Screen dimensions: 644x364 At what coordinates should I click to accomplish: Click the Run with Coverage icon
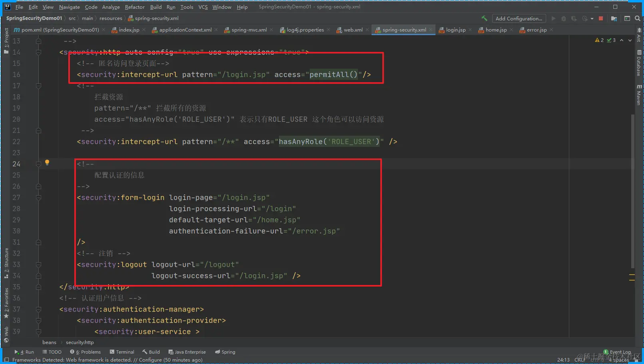pyautogui.click(x=574, y=18)
